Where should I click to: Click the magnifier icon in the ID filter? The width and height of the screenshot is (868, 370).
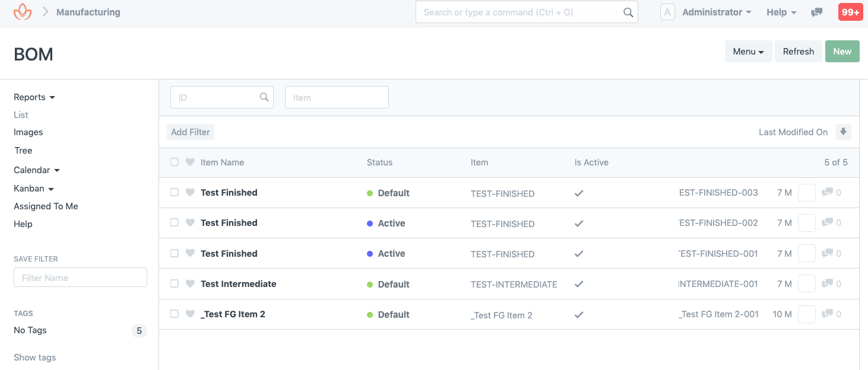(x=264, y=97)
